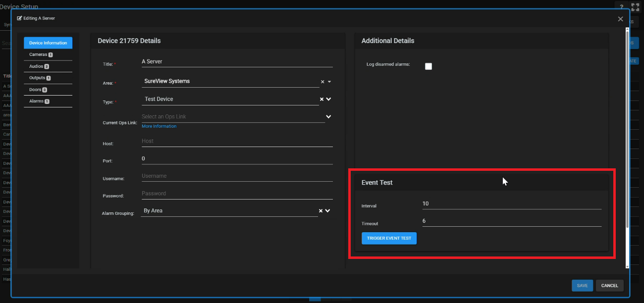Close the Editing A Server dialog
Viewport: 644px width, 303px height.
620,19
